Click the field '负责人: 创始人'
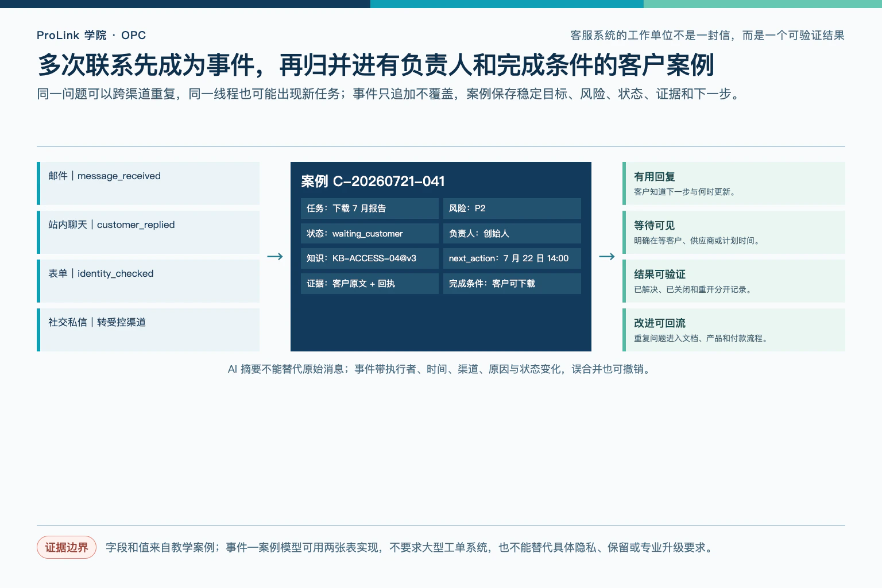Image resolution: width=882 pixels, height=588 pixels. [512, 234]
